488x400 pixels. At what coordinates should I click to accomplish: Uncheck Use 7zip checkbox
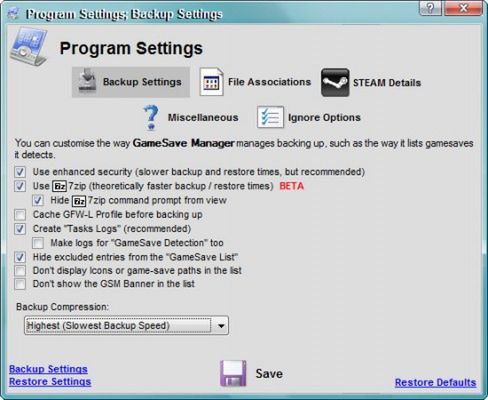[20, 186]
